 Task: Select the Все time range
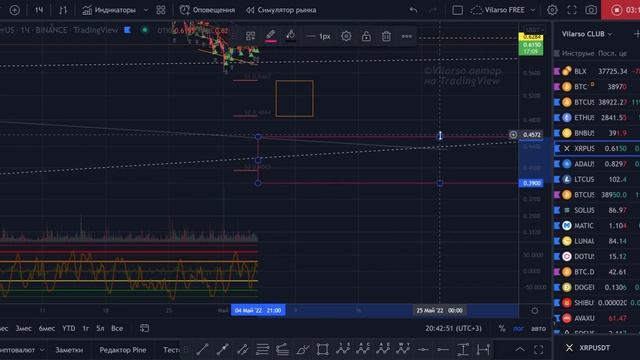(x=117, y=328)
